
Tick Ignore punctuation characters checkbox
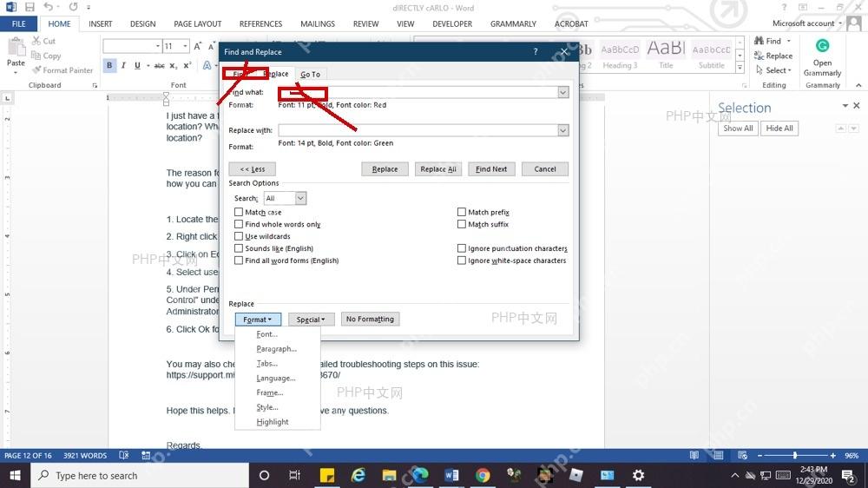tap(462, 248)
